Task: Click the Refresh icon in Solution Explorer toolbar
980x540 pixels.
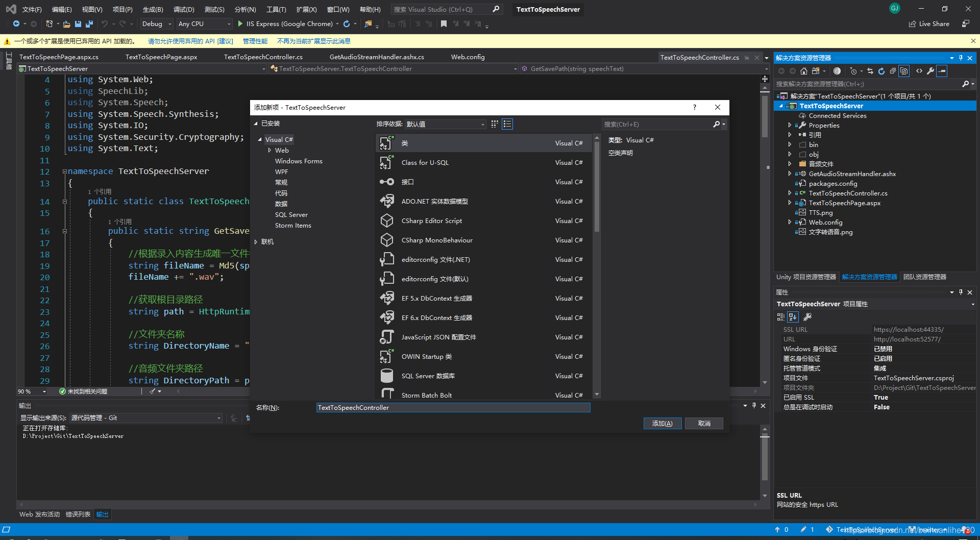Action: click(881, 71)
